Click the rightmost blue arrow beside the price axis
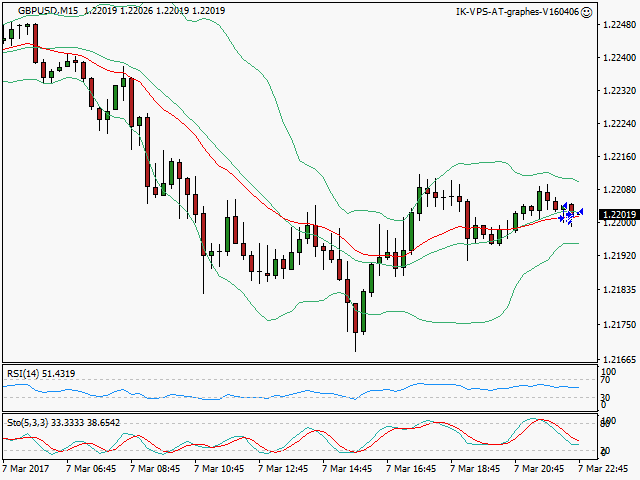Viewport: 640px width, 480px height. coord(580,210)
